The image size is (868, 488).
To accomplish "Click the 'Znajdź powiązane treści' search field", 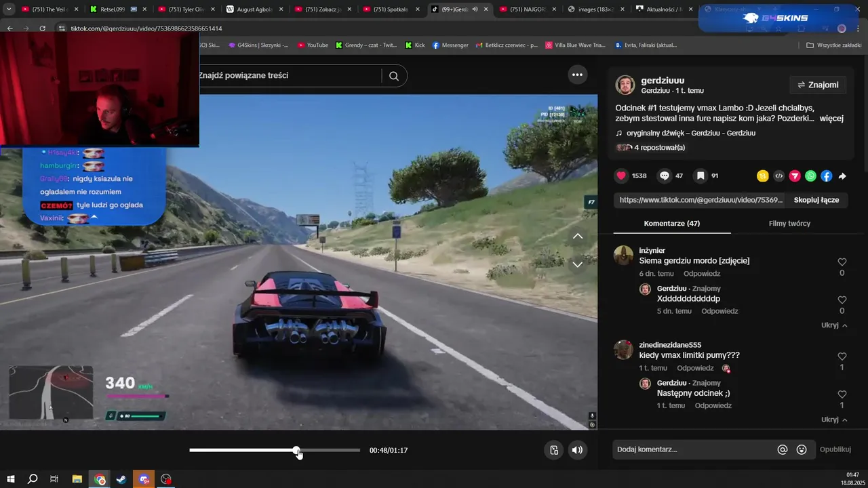I will 290,75.
